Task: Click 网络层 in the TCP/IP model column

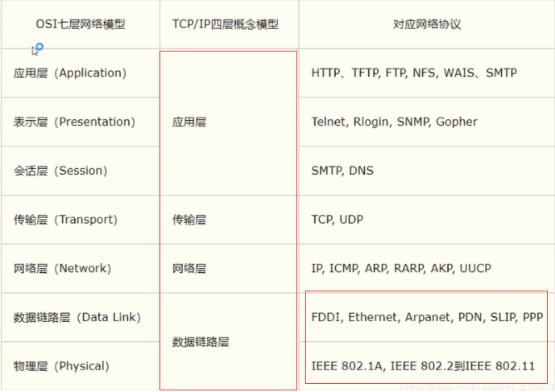Action: coord(189,268)
